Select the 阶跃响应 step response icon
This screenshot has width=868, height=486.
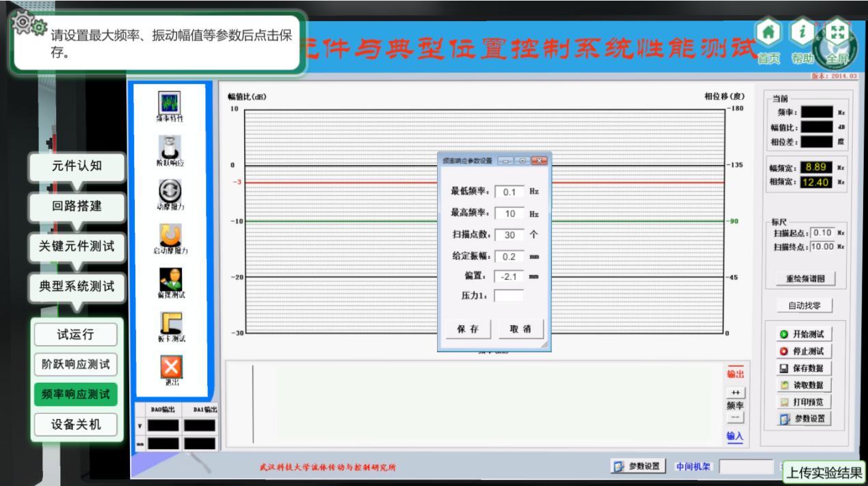click(170, 147)
